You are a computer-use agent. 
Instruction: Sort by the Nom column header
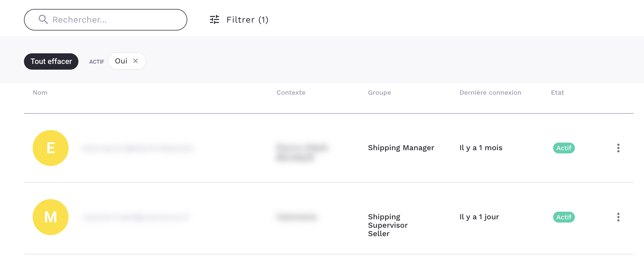coord(40,92)
